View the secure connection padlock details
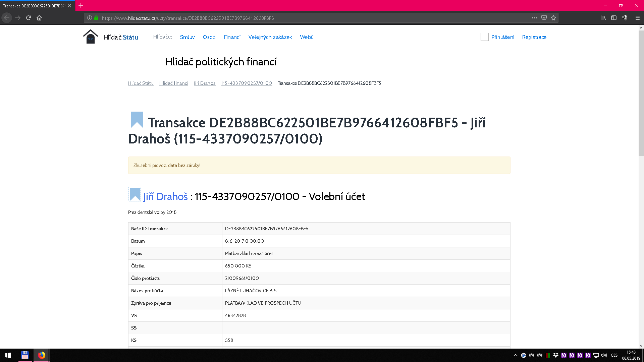644x362 pixels. click(x=96, y=18)
